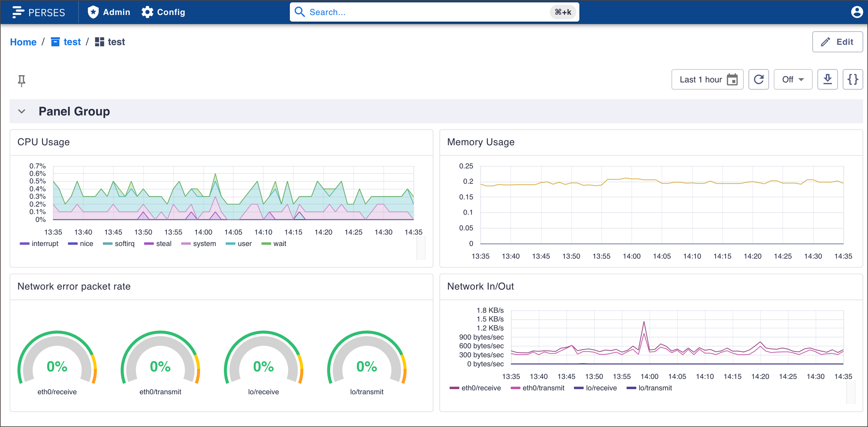868x427 pixels.
Task: Collapse the Panel Group section
Action: tap(22, 111)
